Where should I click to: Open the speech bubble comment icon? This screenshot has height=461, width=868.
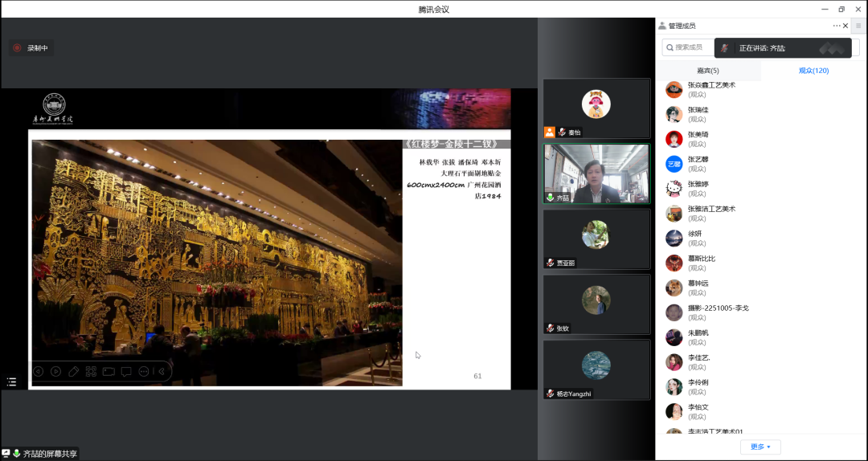[x=126, y=371]
